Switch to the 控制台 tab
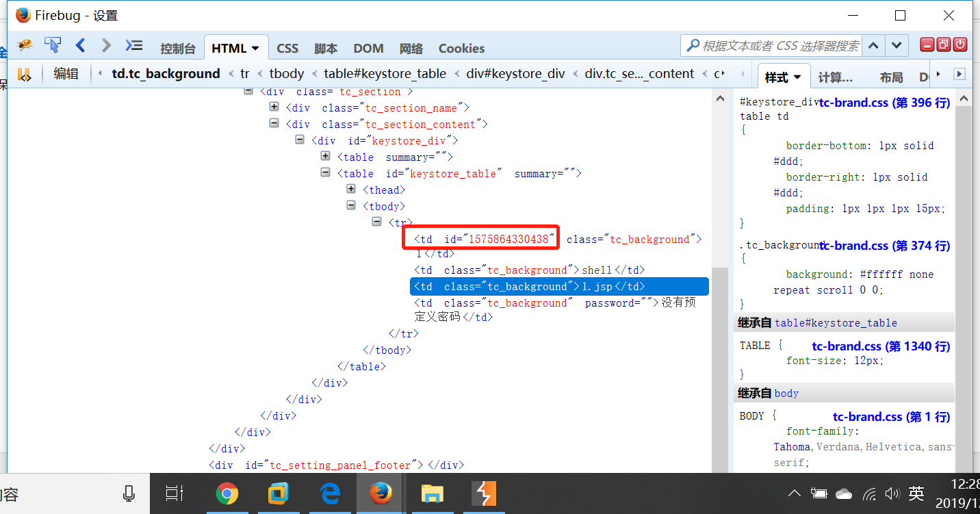The width and height of the screenshot is (980, 514). click(x=178, y=49)
